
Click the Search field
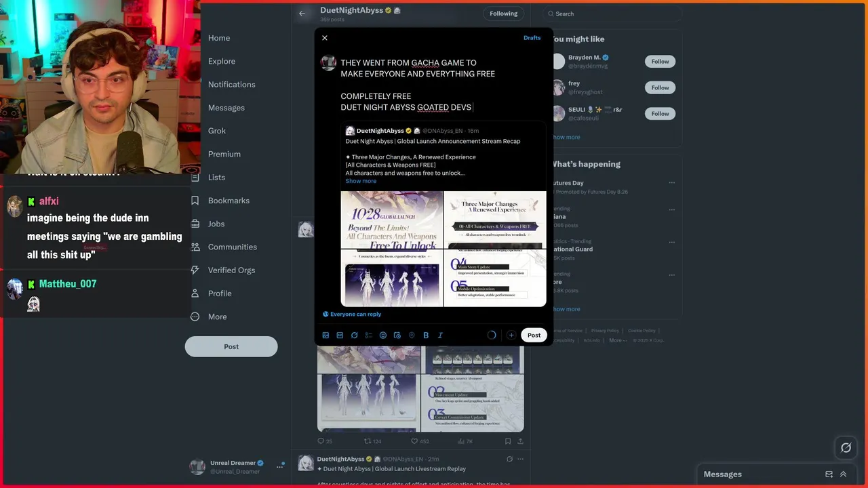pyautogui.click(x=612, y=14)
